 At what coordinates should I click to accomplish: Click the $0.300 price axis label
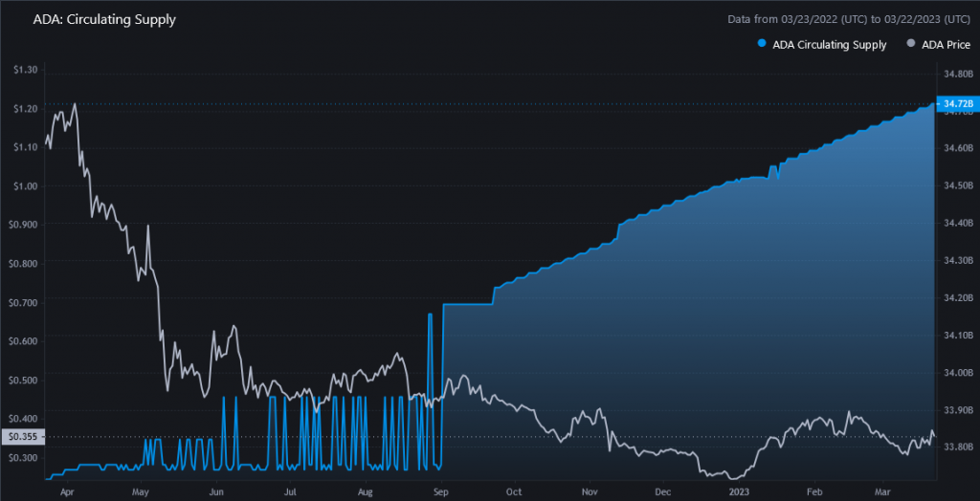[x=24, y=458]
